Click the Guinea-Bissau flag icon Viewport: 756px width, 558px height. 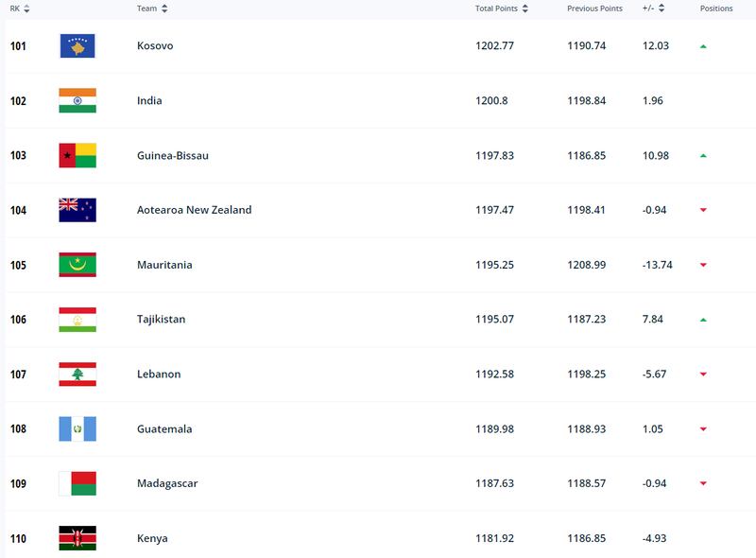click(x=77, y=155)
